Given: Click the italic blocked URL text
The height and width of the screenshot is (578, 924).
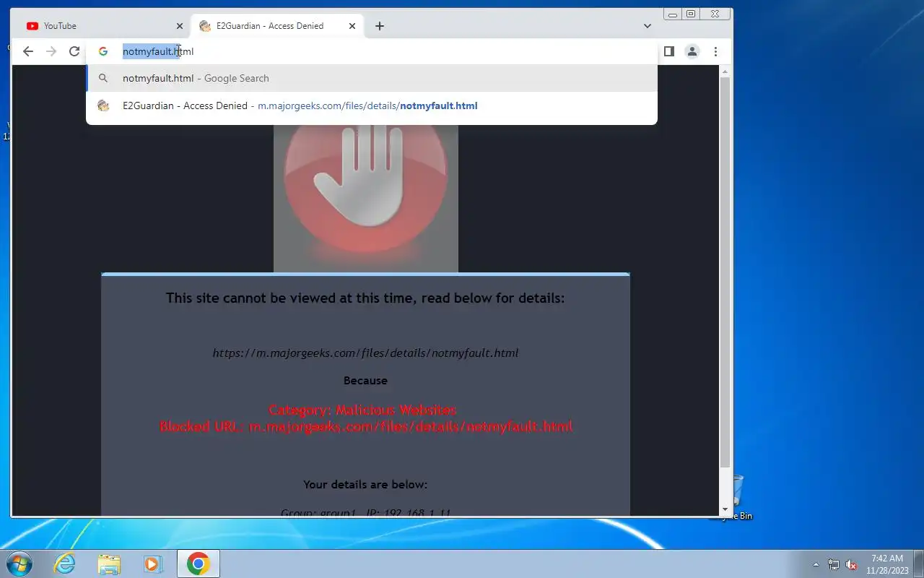Looking at the screenshot, I should pos(365,353).
